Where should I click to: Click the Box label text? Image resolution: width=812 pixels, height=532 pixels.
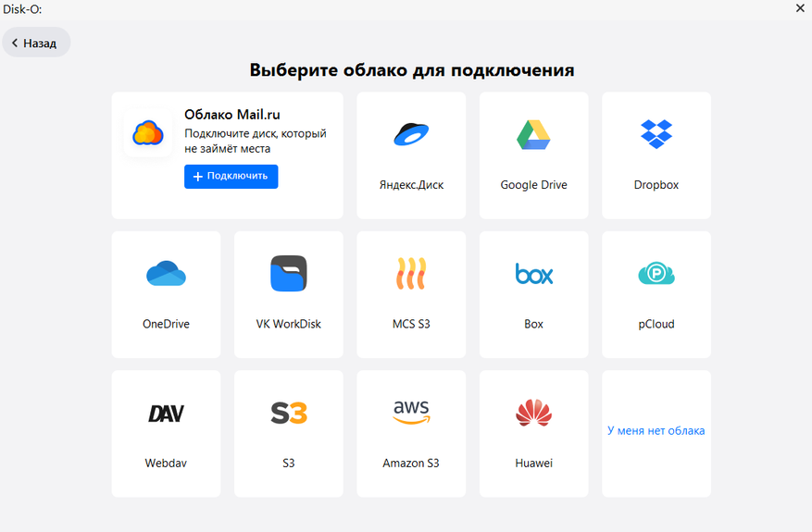[533, 324]
